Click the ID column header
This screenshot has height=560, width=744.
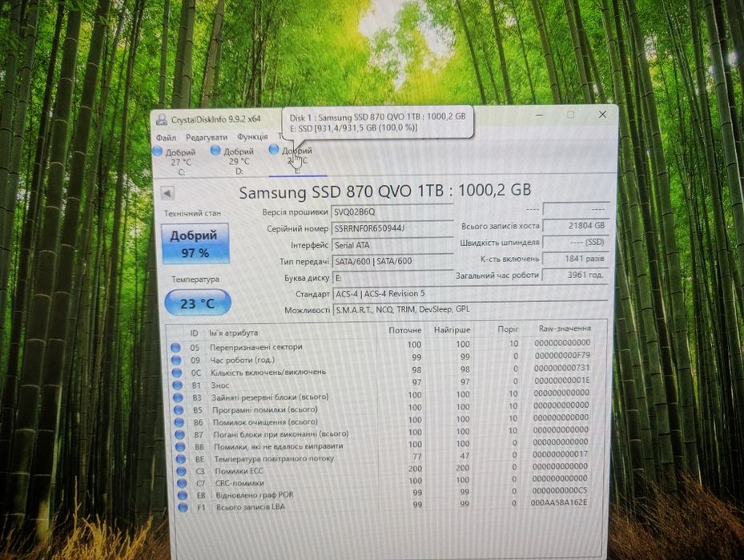coord(194,333)
